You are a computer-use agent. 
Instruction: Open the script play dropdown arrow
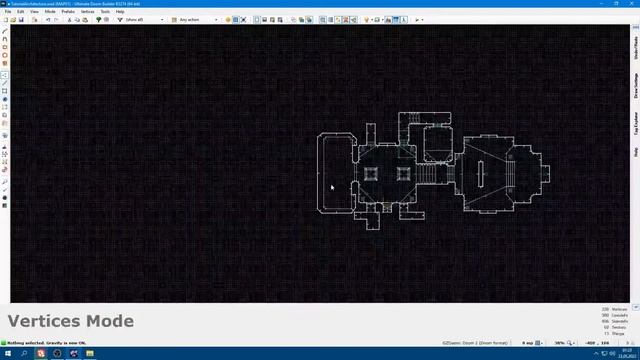pos(422,20)
